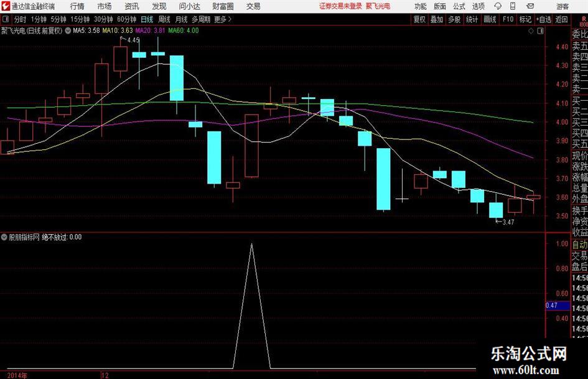Click the 通达信 red logo icon
Viewport: 588px width, 379px height.
pos(5,6)
